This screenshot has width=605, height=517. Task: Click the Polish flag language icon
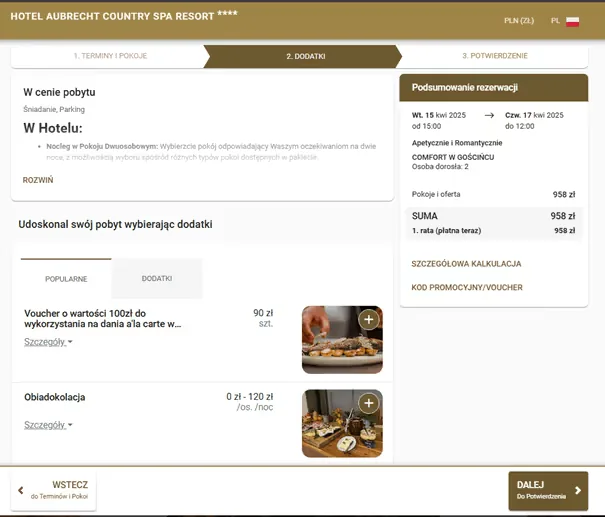(x=573, y=22)
